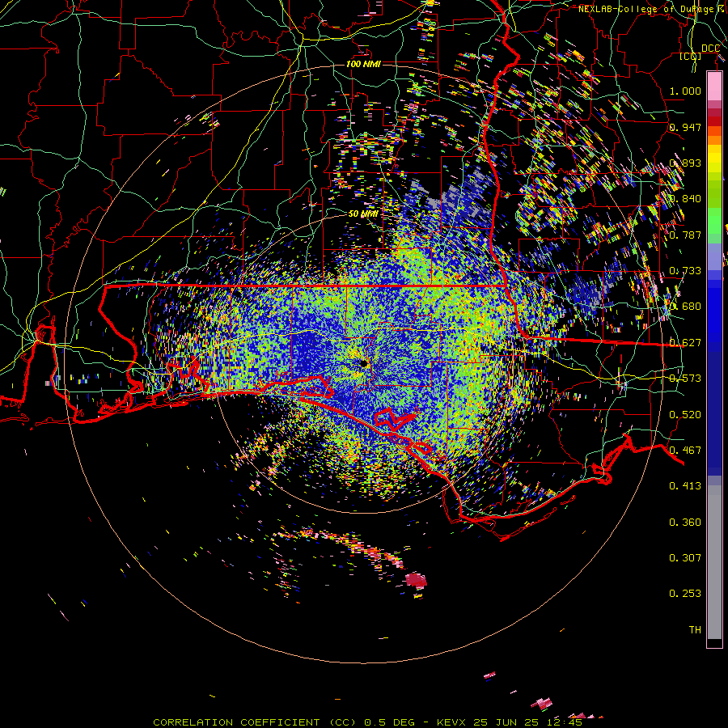This screenshot has height=728, width=728.
Task: Click the 0.573 scale value
Action: pos(685,379)
